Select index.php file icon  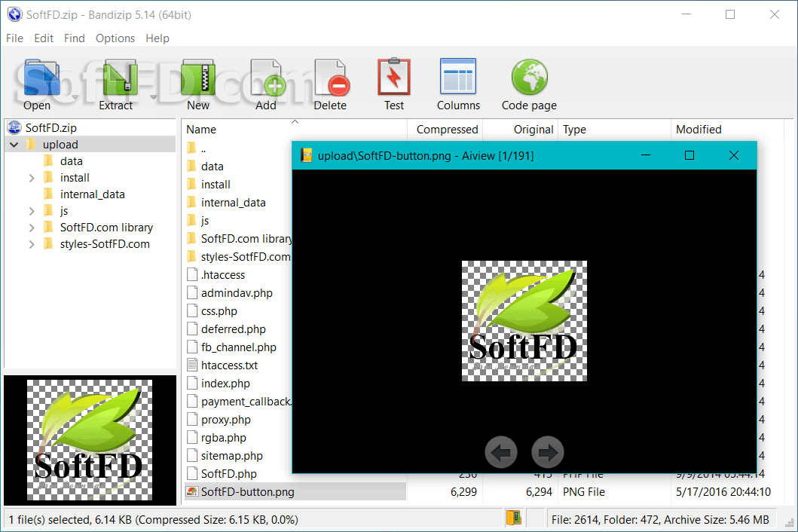[x=192, y=384]
